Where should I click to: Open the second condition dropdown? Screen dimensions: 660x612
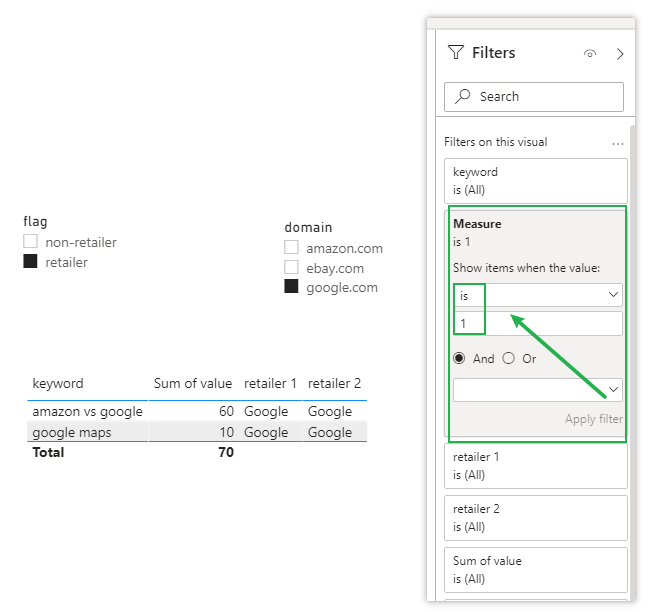[x=538, y=390]
